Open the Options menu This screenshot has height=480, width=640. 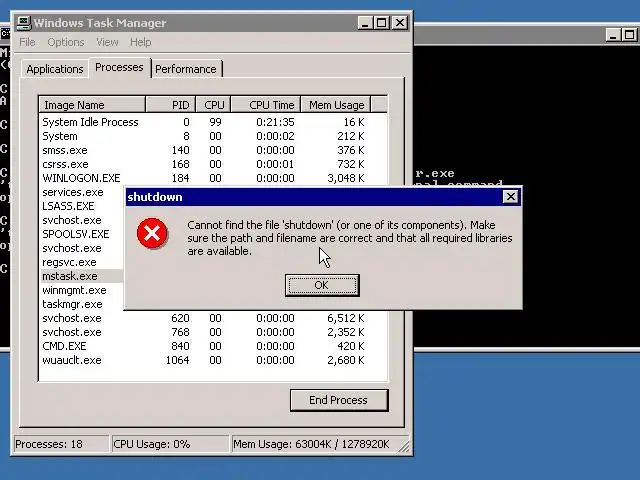click(x=66, y=42)
